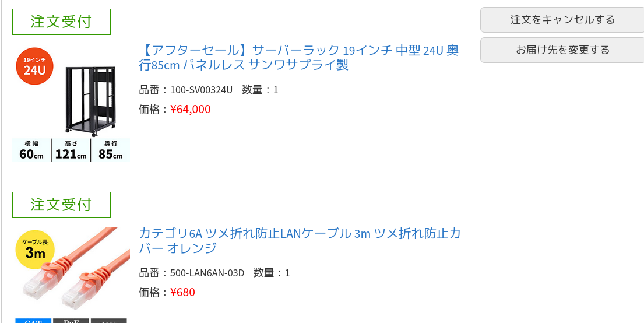Click the 注文受付 badge above the server rack
The image size is (644, 323).
click(61, 22)
